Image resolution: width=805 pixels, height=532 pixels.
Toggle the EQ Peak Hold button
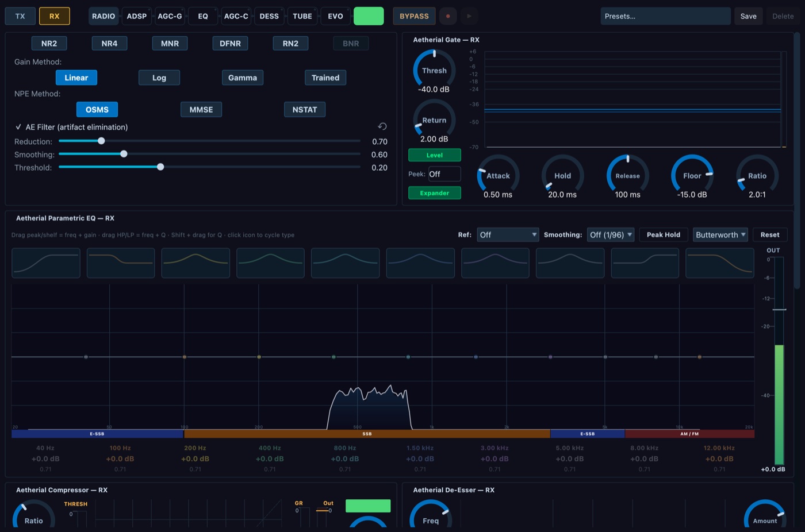click(x=664, y=234)
